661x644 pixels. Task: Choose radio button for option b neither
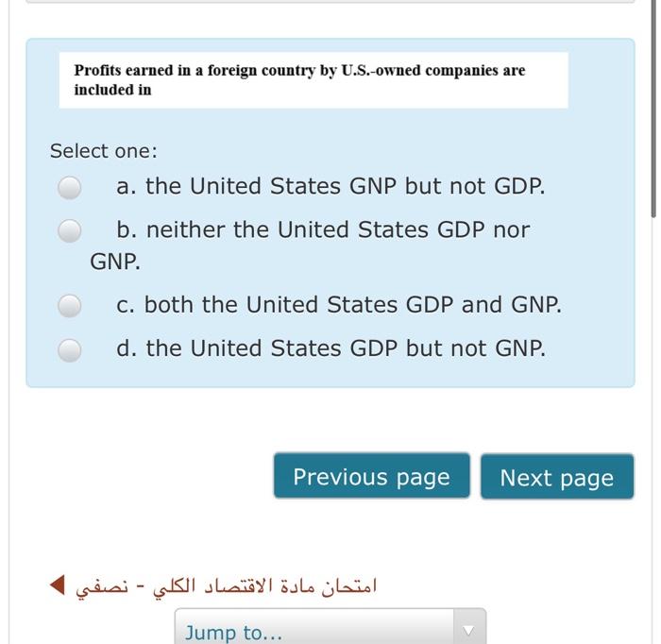70,230
